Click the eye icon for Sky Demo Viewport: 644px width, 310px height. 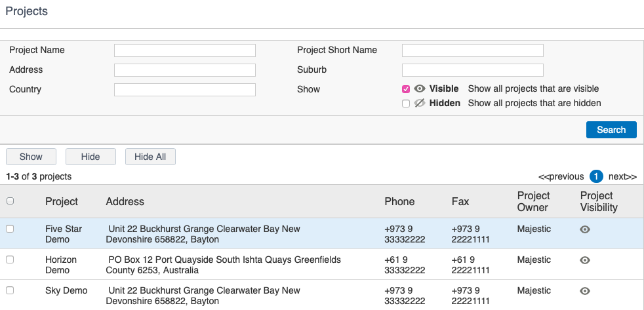585,291
